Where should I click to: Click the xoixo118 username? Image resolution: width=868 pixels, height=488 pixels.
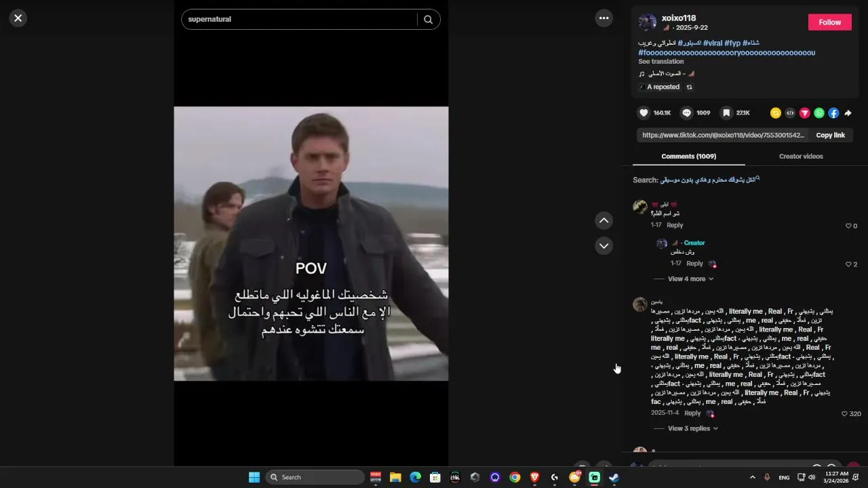pos(679,18)
